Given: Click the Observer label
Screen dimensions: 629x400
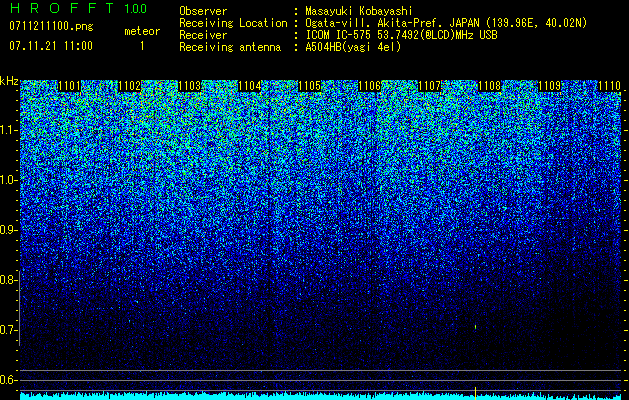Looking at the screenshot, I should [203, 11].
